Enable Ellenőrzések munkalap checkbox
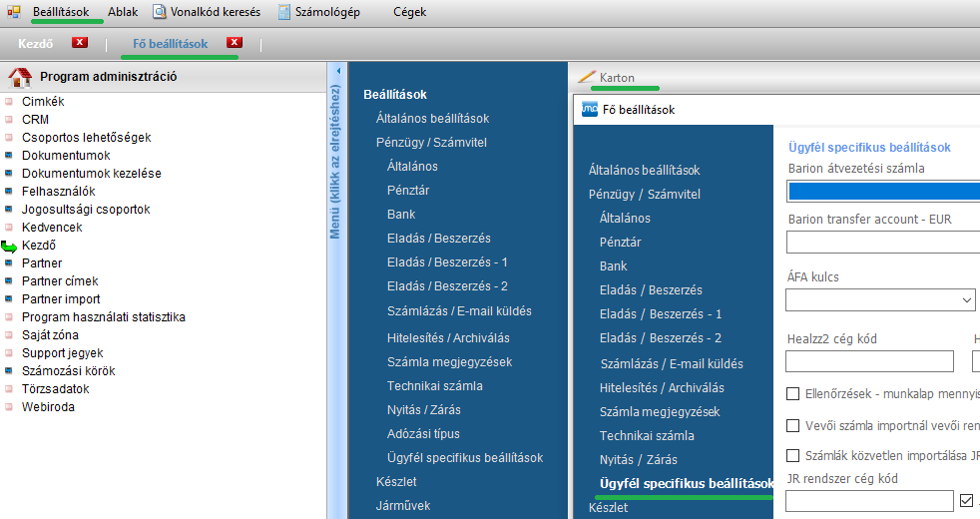Viewport: 980px width, 519px height. 793,394
